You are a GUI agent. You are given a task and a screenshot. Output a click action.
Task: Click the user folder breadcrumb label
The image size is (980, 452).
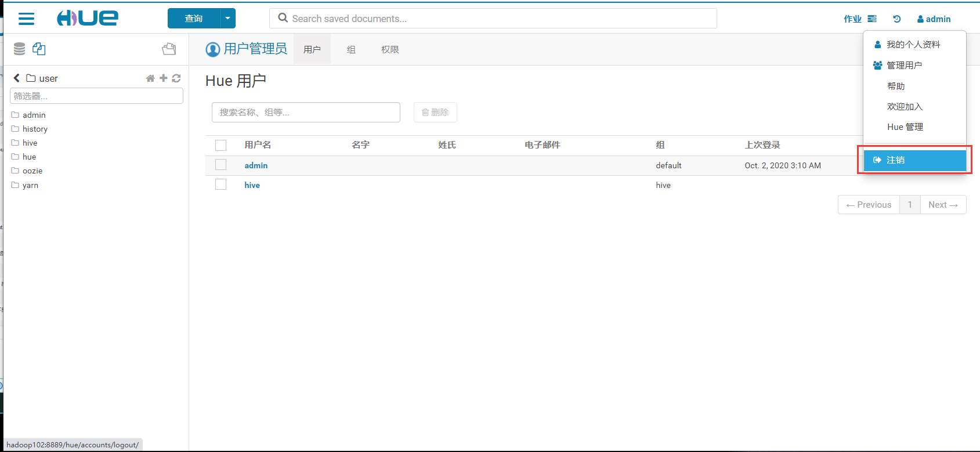(48, 78)
